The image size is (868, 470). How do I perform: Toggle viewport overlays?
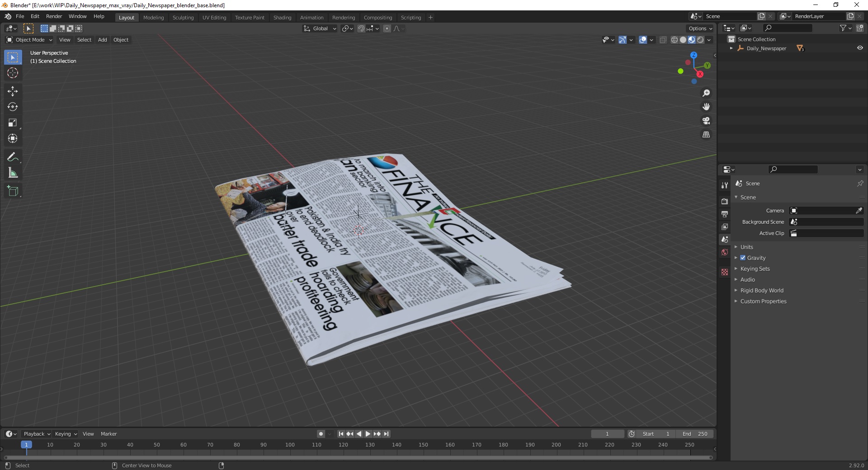(x=643, y=40)
